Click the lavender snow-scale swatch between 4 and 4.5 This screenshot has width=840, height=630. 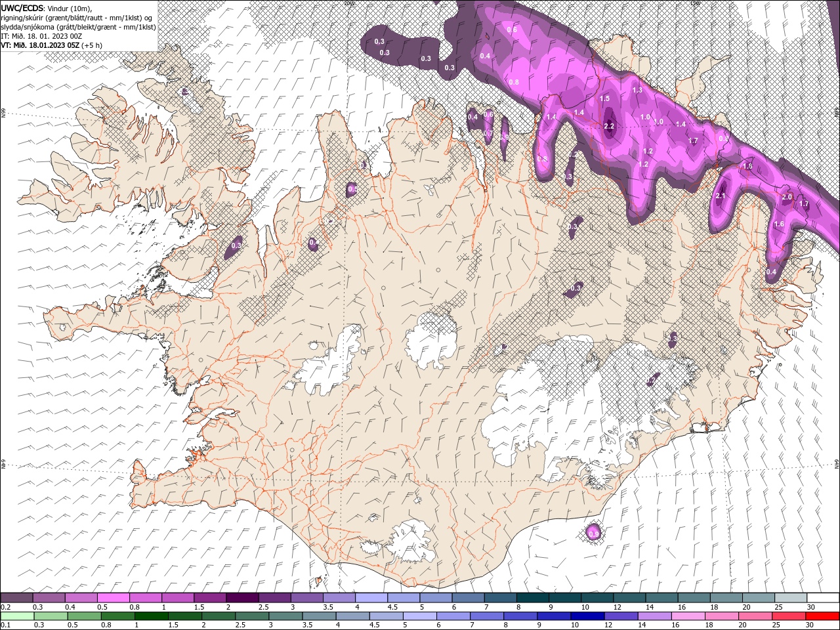coord(371,598)
